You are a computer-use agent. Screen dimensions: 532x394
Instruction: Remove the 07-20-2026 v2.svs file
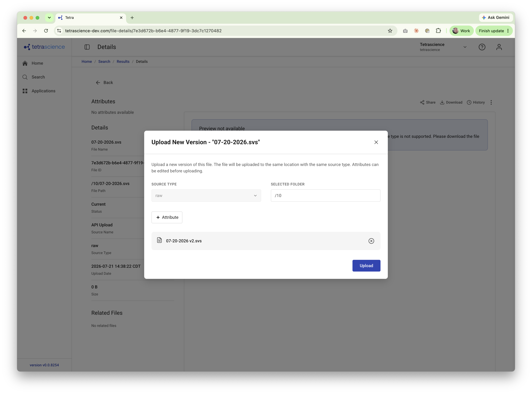(x=371, y=241)
